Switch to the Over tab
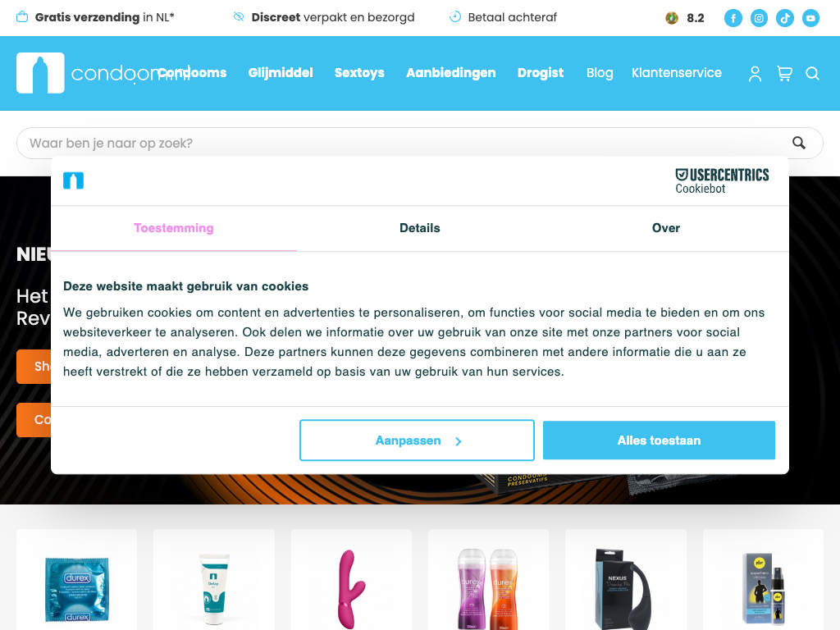This screenshot has height=630, width=840. point(666,228)
